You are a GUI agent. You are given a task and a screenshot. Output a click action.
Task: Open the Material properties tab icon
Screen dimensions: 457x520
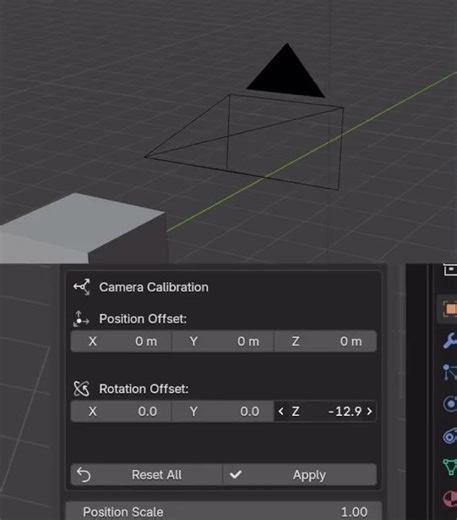click(x=450, y=499)
